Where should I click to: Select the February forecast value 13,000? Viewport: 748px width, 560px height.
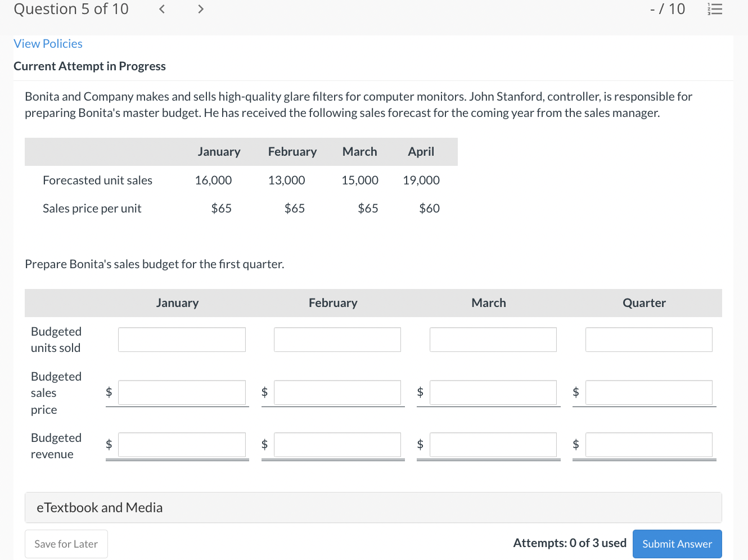pos(286,180)
